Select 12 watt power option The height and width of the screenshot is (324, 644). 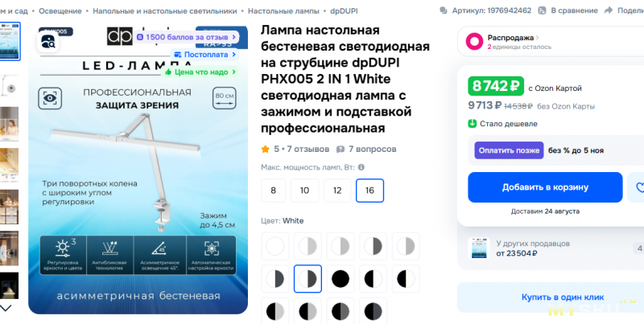tap(337, 191)
